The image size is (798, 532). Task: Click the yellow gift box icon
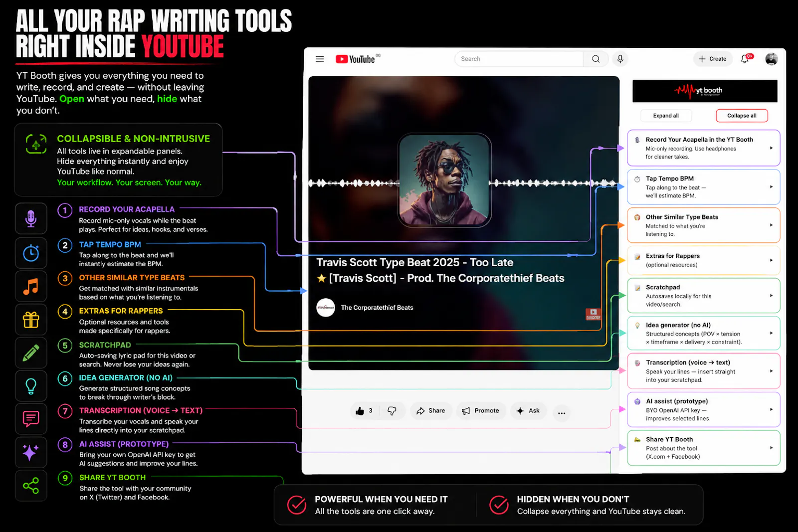(x=31, y=320)
